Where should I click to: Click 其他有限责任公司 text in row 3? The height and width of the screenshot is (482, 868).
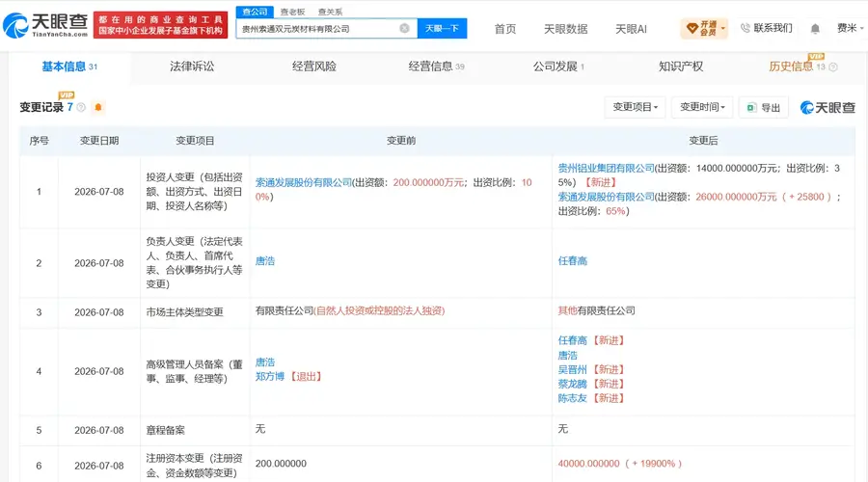pos(597,311)
